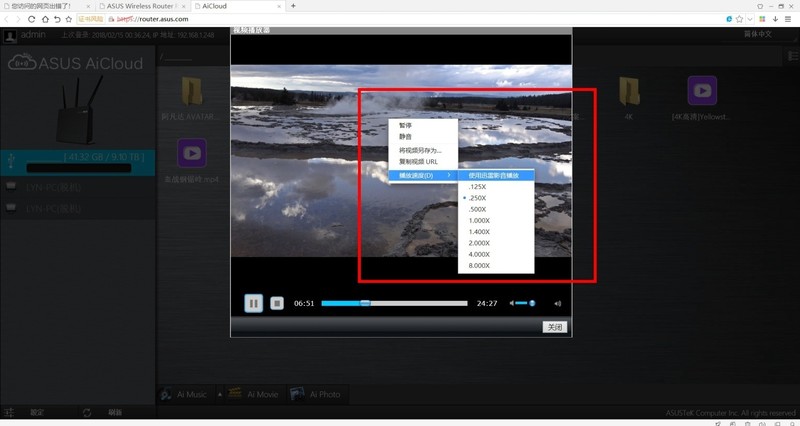Set playback speed to 4.000X
Viewport: 800px width, 426px height.
click(x=496, y=254)
